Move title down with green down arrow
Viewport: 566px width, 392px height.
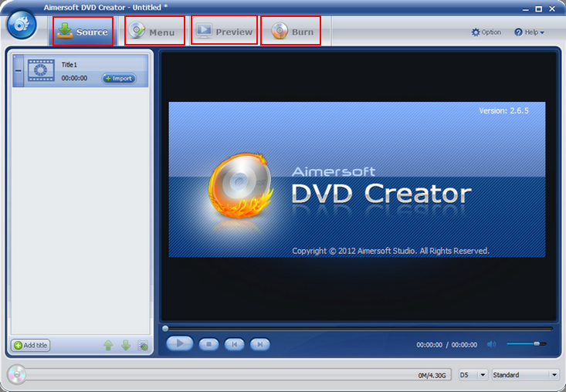coord(126,345)
